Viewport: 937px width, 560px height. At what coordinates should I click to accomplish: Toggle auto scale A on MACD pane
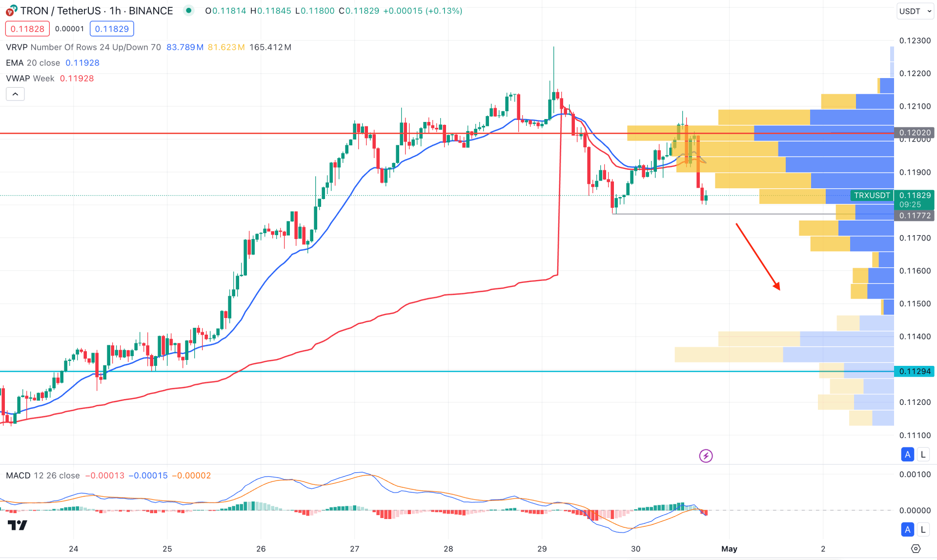[907, 529]
